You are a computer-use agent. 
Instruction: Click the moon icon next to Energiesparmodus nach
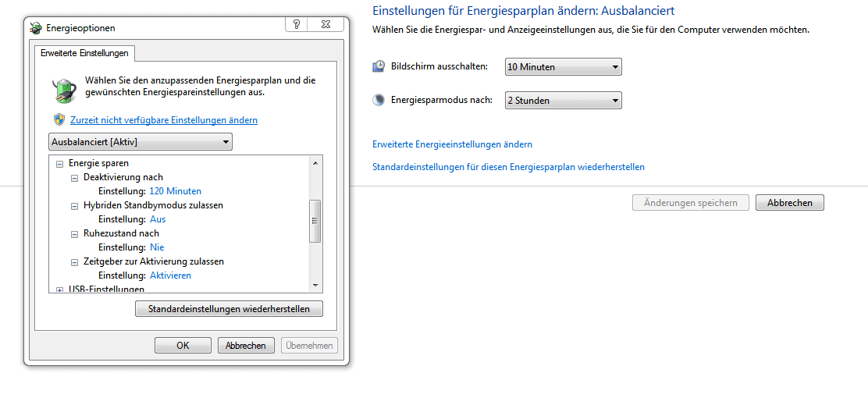point(379,100)
